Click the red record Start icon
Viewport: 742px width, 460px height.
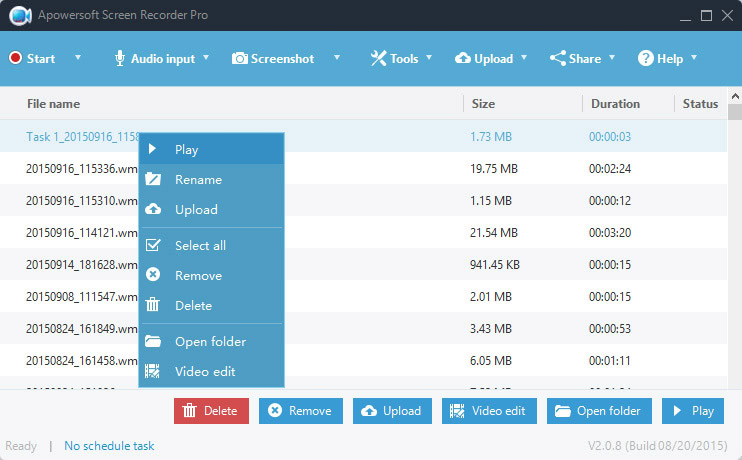[15, 58]
